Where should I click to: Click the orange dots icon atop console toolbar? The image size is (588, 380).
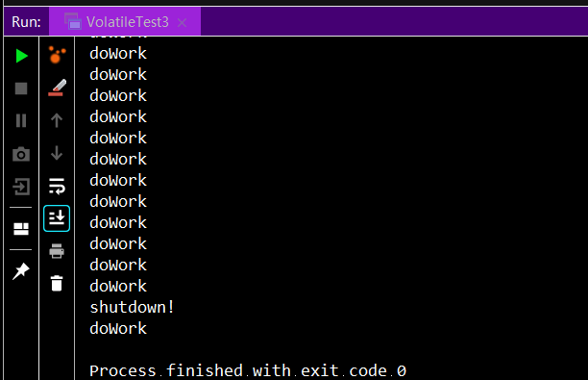pyautogui.click(x=57, y=55)
